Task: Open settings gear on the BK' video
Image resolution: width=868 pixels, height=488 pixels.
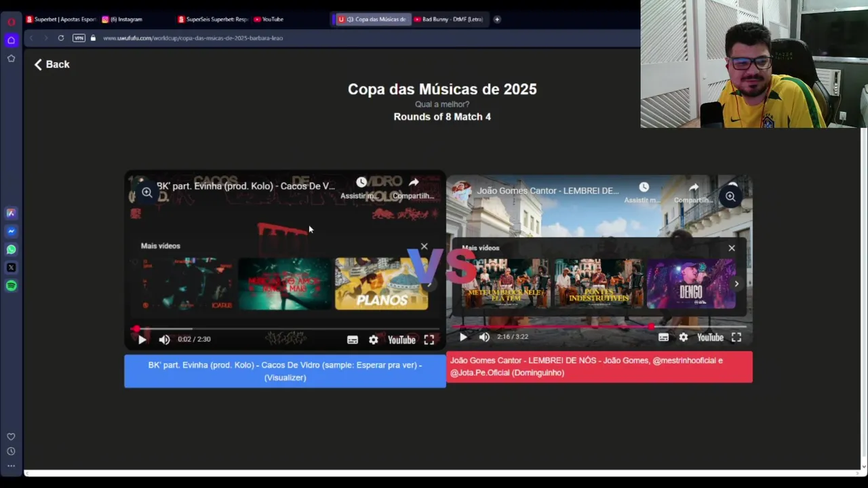Action: [x=374, y=340]
